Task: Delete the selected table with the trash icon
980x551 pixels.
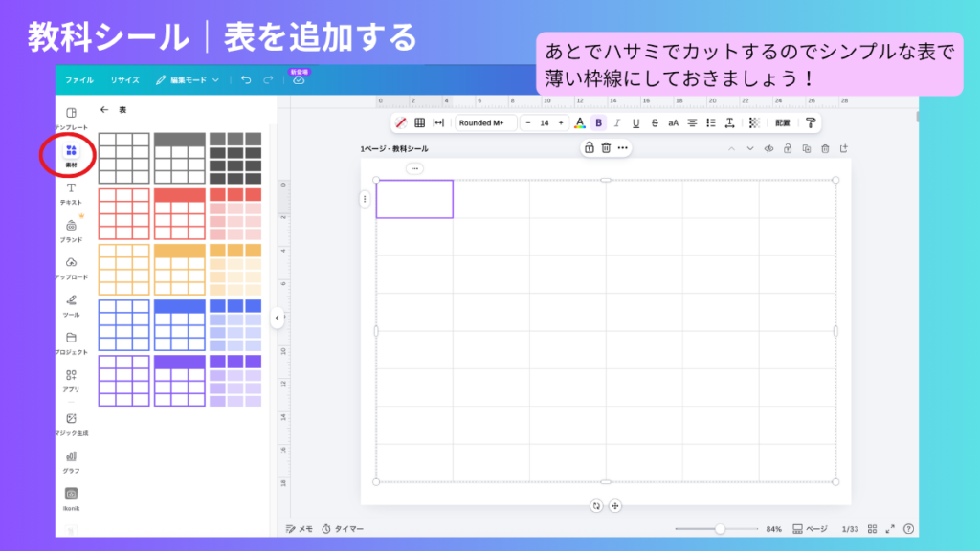Action: 607,148
